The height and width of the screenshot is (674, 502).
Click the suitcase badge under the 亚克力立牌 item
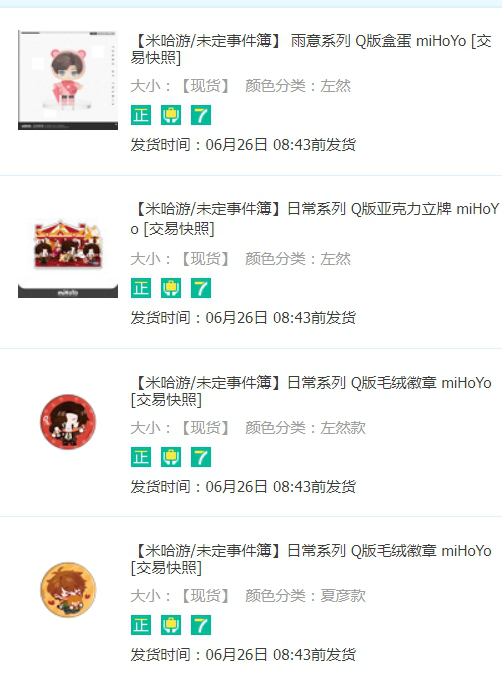coord(171,288)
